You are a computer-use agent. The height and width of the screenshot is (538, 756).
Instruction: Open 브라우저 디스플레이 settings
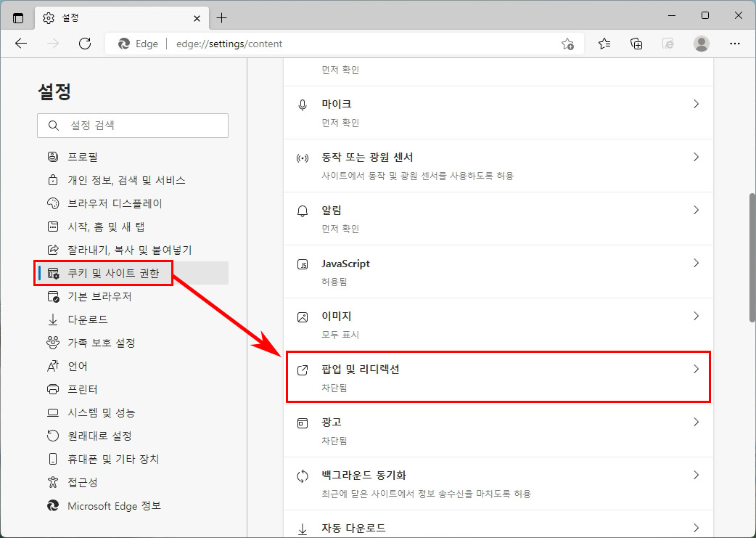(x=132, y=203)
